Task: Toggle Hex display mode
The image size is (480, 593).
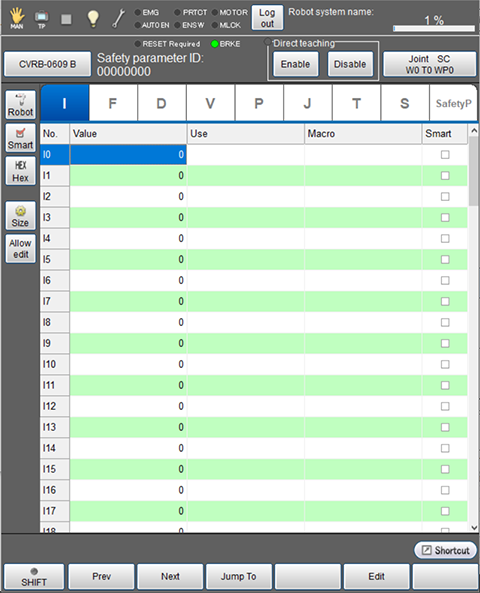Action: (21, 171)
